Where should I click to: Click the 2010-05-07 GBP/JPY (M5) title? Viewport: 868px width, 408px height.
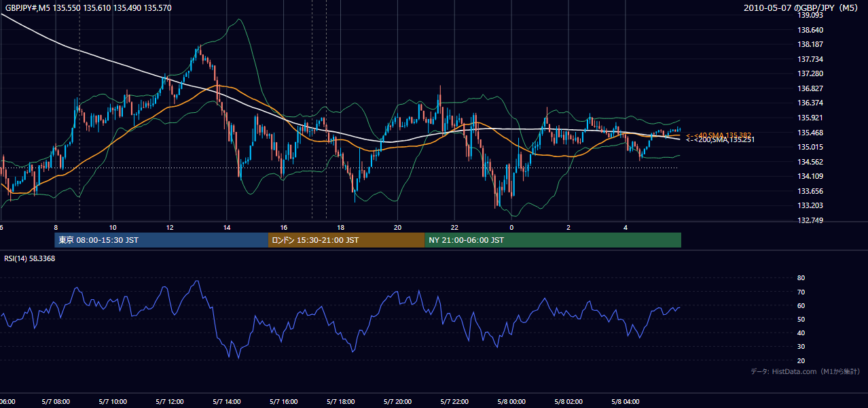pos(801,7)
